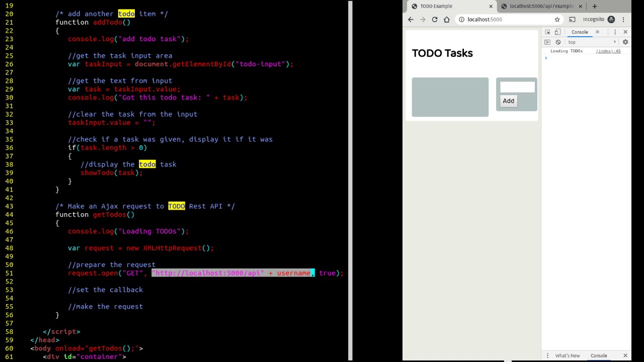Image resolution: width=644 pixels, height=362 pixels.
Task: Open a new browser tab
Action: [595, 6]
